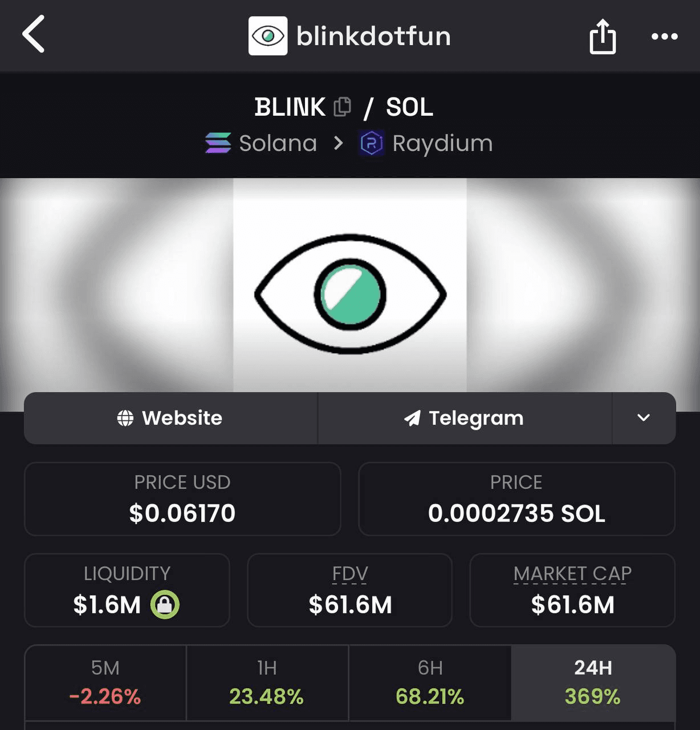Tap the PRICE USD $0.06170 box

pyautogui.click(x=182, y=499)
